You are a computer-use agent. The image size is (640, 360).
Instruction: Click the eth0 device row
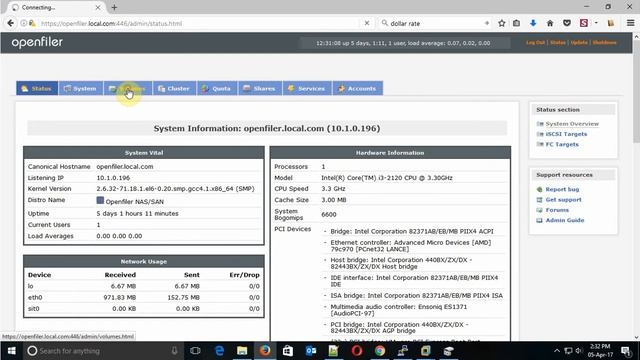coord(144,297)
